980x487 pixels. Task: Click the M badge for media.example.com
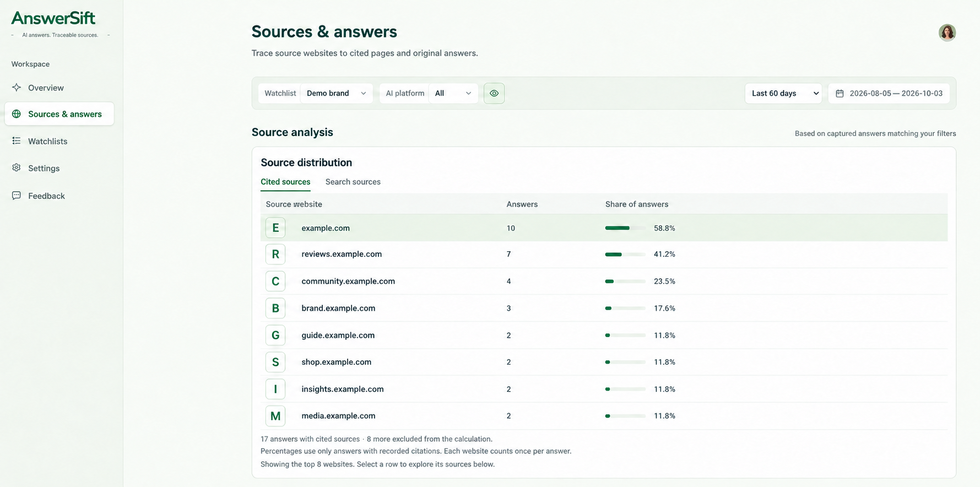point(275,416)
